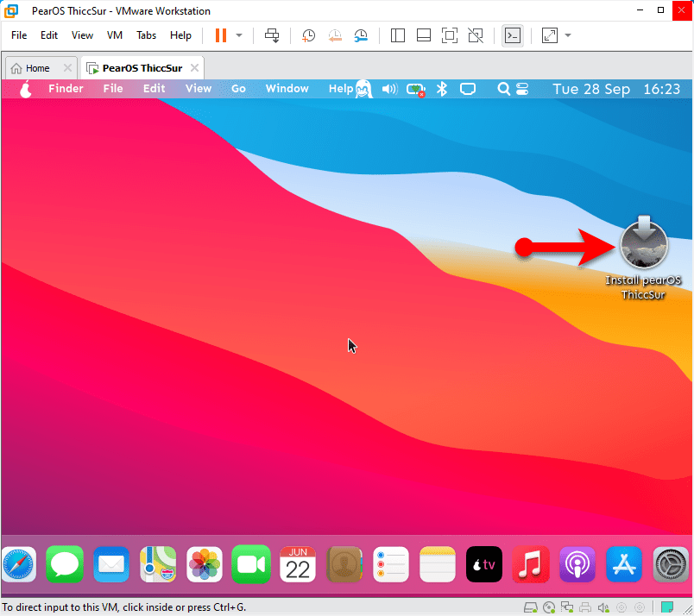The image size is (694, 616).
Task: Expand the power options dropdown arrow
Action: (x=239, y=35)
